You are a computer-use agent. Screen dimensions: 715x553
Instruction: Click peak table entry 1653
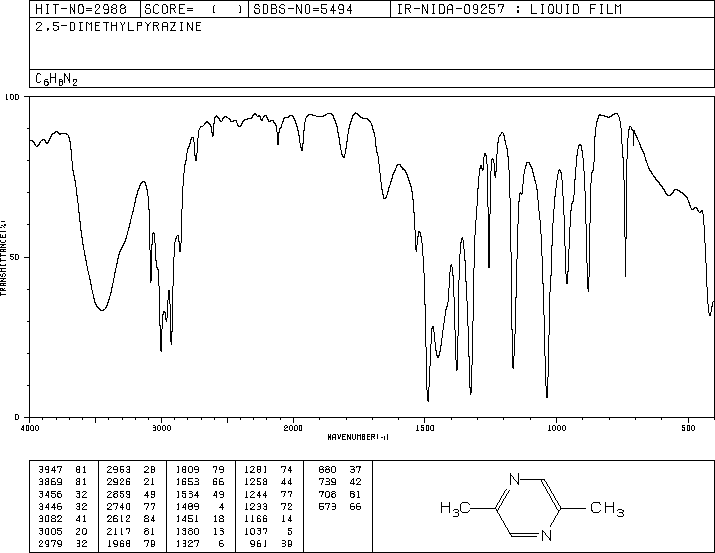coord(187,482)
